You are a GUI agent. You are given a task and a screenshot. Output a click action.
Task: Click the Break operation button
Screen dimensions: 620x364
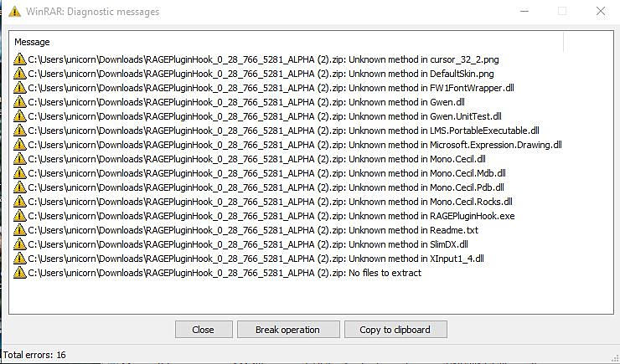(288, 330)
